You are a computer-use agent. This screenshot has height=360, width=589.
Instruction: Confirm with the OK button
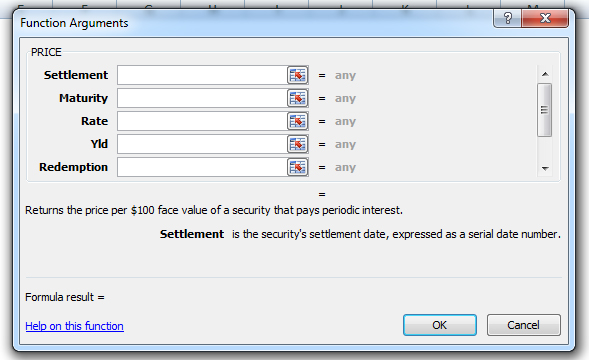pos(440,325)
